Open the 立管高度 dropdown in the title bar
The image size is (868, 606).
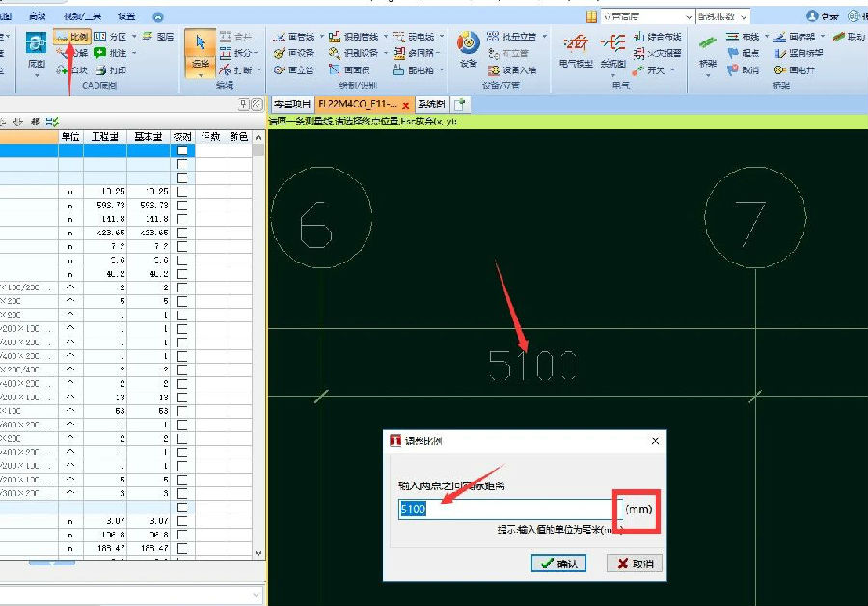pos(688,16)
